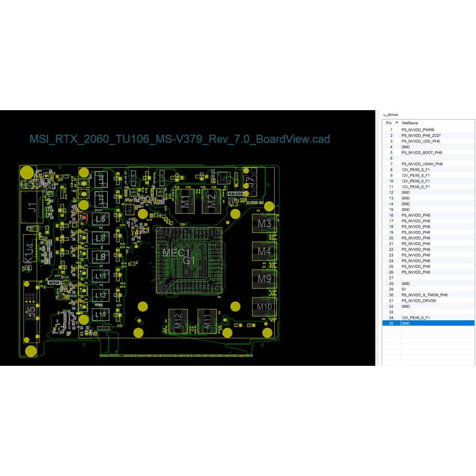
Task: Click memory chip M3 on the right side
Action: click(264, 224)
